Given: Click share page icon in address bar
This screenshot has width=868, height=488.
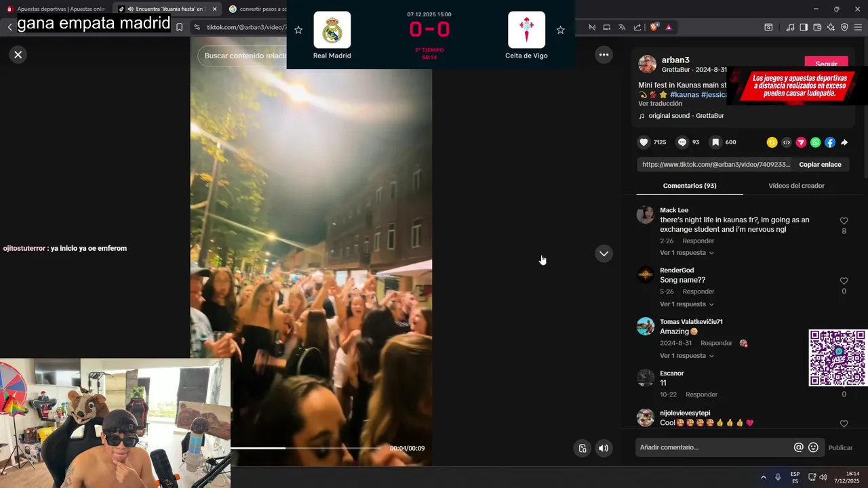Looking at the screenshot, I should pyautogui.click(x=637, y=27).
